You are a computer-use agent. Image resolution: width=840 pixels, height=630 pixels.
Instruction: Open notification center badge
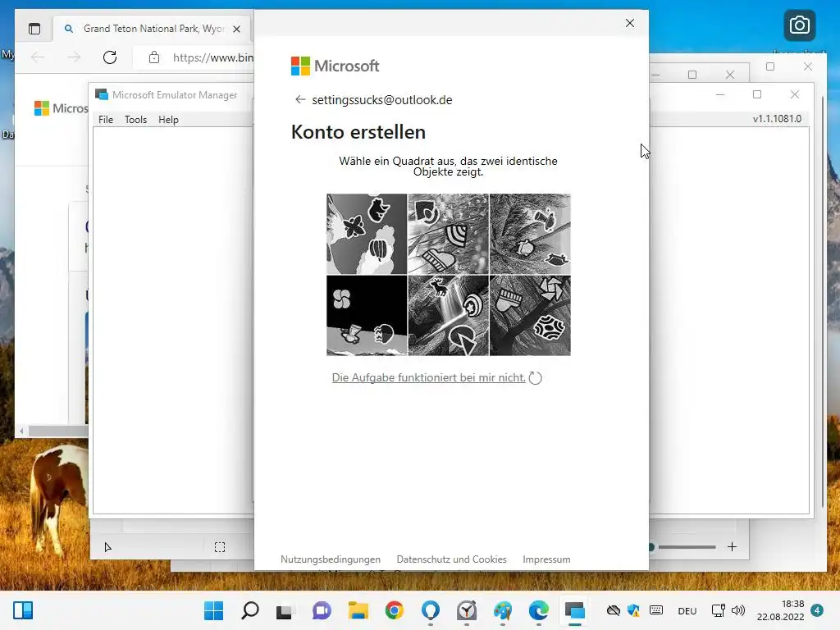(817, 610)
